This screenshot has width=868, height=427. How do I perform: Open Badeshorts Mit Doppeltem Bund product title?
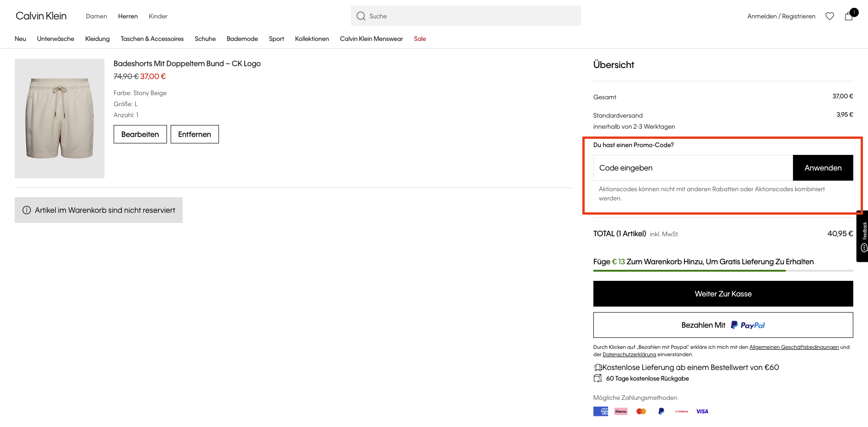[187, 63]
